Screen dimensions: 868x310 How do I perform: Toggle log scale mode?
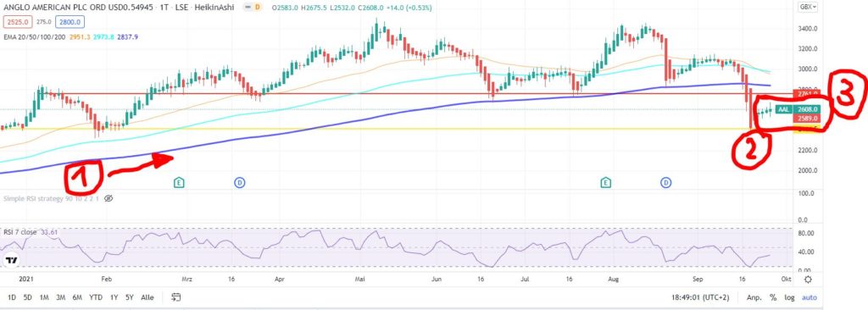pos(789,297)
